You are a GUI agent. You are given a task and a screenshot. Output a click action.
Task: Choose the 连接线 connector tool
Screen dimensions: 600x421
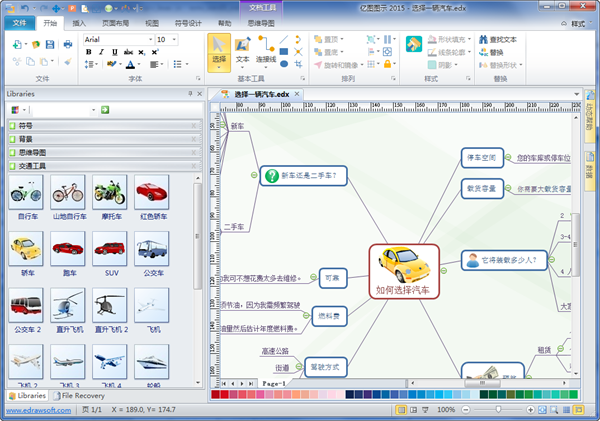(266, 51)
